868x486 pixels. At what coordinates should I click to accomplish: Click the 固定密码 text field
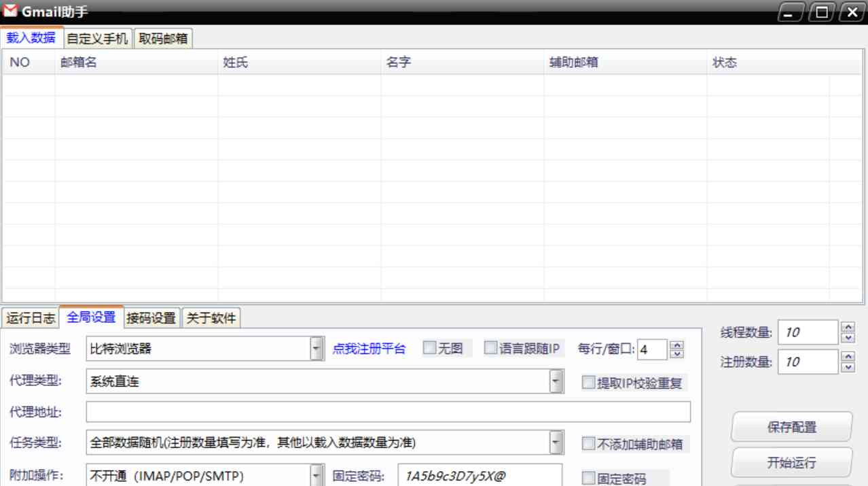point(481,475)
